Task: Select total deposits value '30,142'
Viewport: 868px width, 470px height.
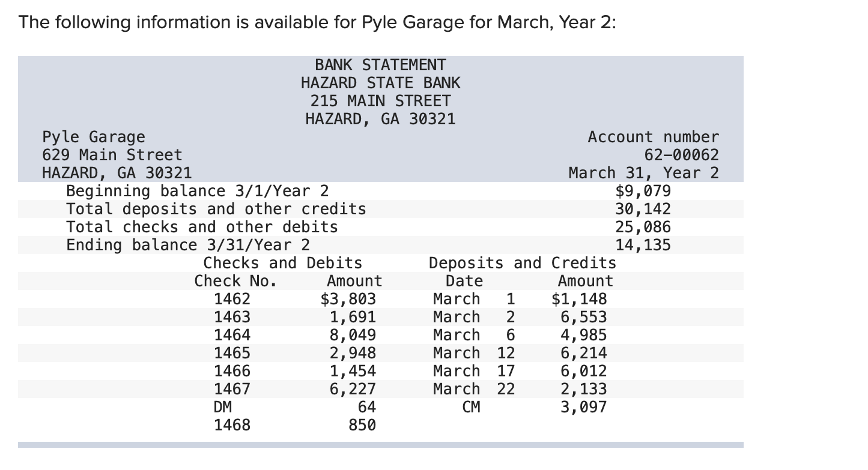Action: (643, 209)
